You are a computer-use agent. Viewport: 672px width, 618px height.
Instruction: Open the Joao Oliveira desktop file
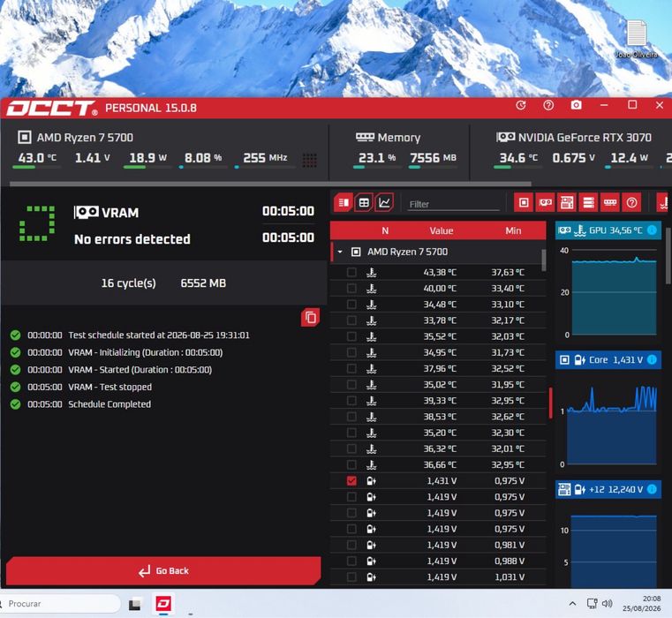[637, 39]
